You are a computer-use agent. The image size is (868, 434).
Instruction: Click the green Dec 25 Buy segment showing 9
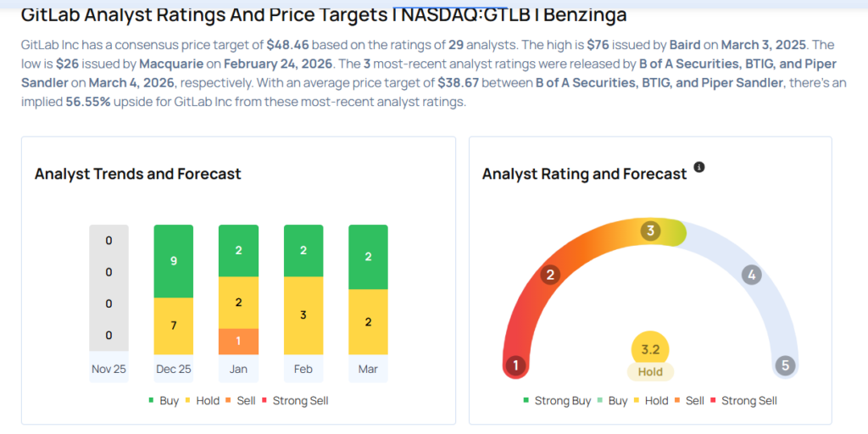pyautogui.click(x=174, y=261)
